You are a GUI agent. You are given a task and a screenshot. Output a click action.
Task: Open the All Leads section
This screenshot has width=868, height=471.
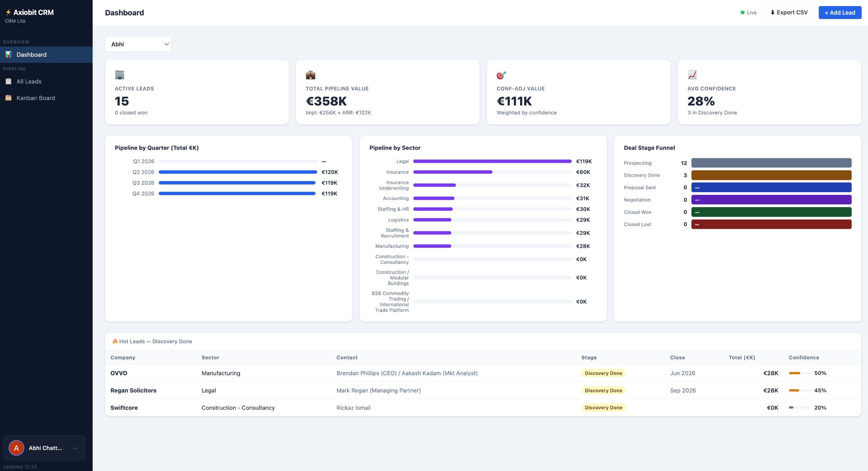coord(29,81)
